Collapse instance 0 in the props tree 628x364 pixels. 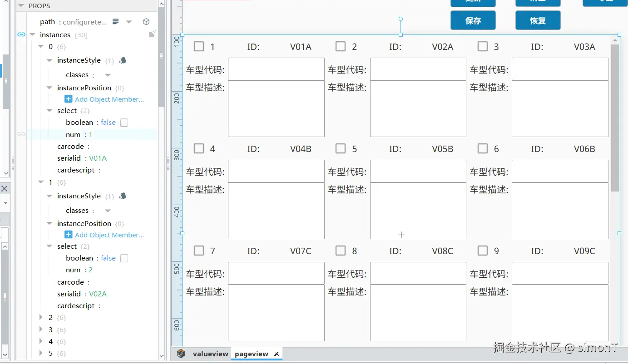click(x=41, y=47)
